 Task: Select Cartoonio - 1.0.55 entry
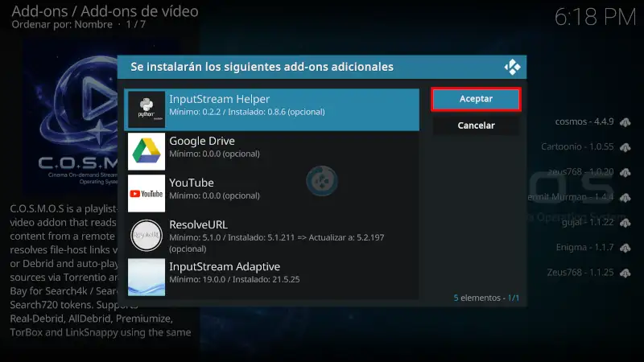pos(577,147)
